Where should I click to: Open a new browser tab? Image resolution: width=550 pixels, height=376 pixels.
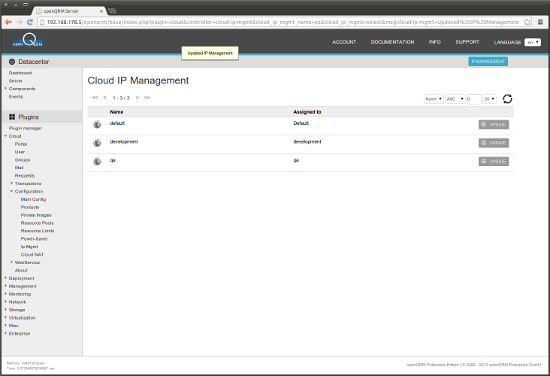[112, 11]
